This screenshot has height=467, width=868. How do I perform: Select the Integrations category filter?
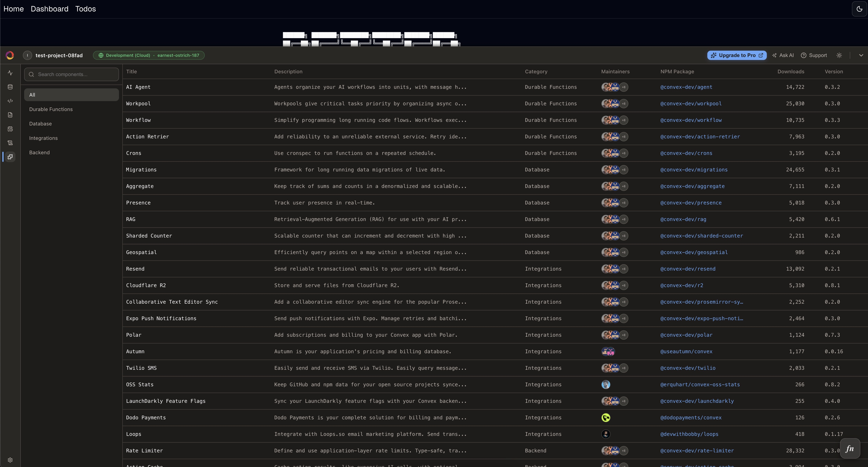tap(43, 138)
